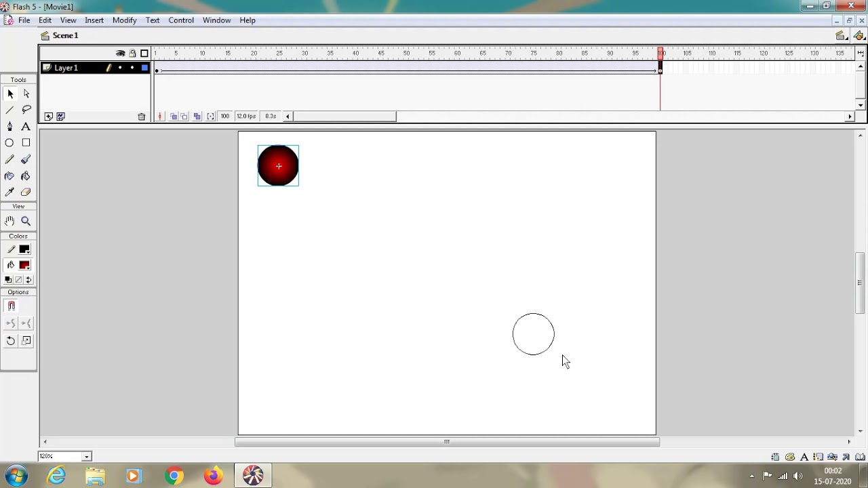Click the red gradient circle on stage
This screenshot has width=868, height=488.
tap(278, 165)
